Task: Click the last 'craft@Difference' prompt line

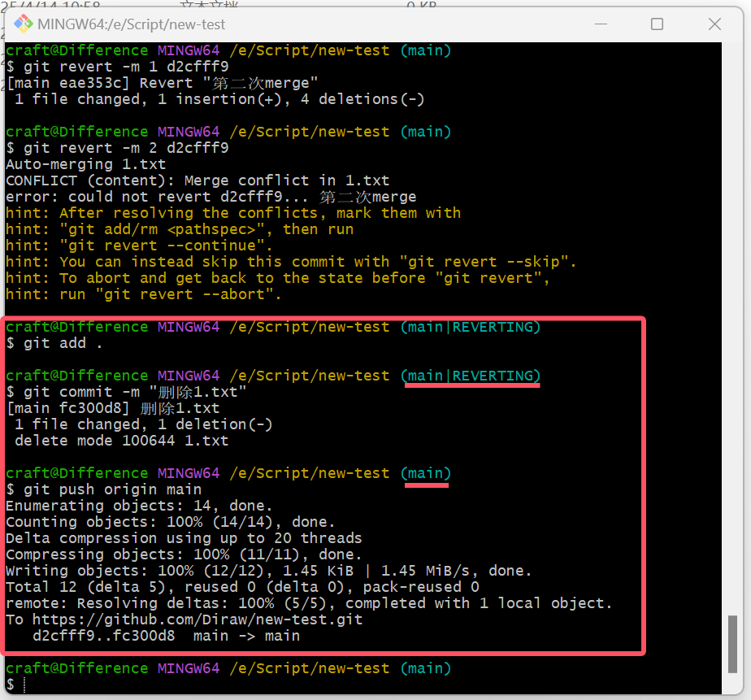Action: pos(228,669)
